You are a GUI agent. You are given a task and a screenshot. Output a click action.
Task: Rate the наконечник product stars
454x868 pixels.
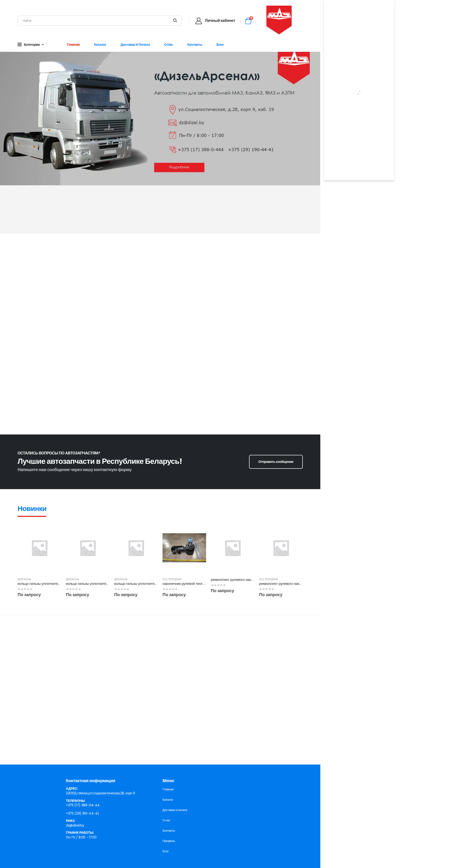pos(170,589)
